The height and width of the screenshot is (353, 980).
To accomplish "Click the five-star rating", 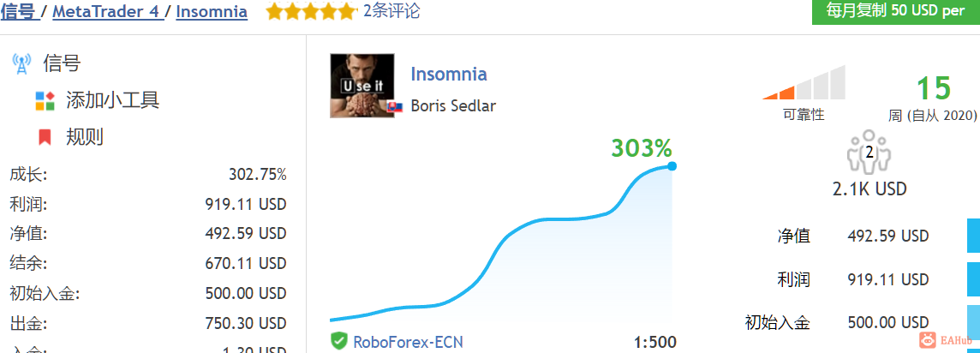I will coord(310,11).
